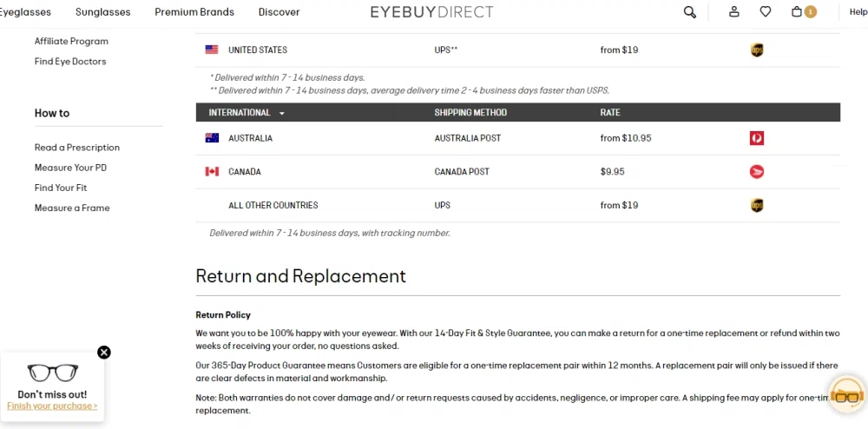
Task: Open the wishlist heart icon
Action: 765,12
